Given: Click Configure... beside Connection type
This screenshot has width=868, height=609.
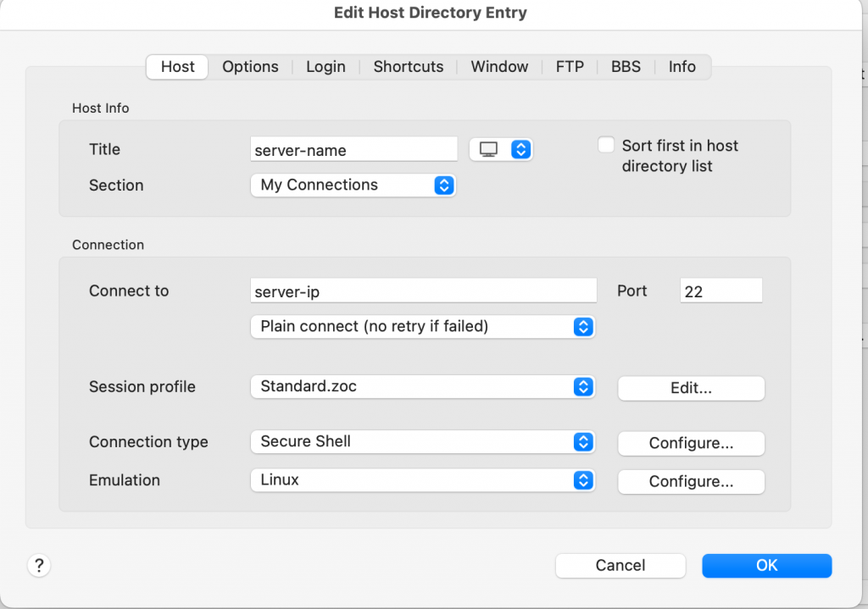Looking at the screenshot, I should (691, 443).
